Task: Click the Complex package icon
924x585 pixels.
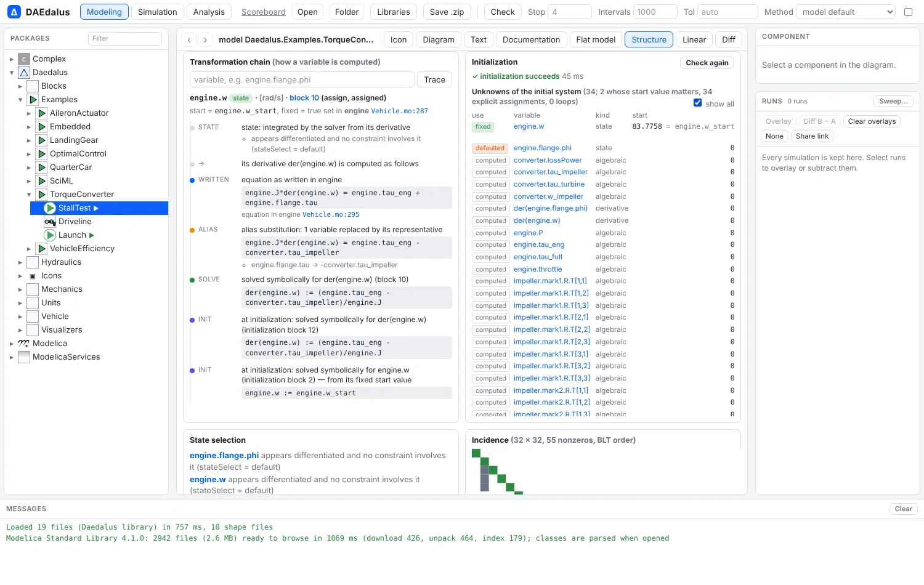Action: point(24,59)
